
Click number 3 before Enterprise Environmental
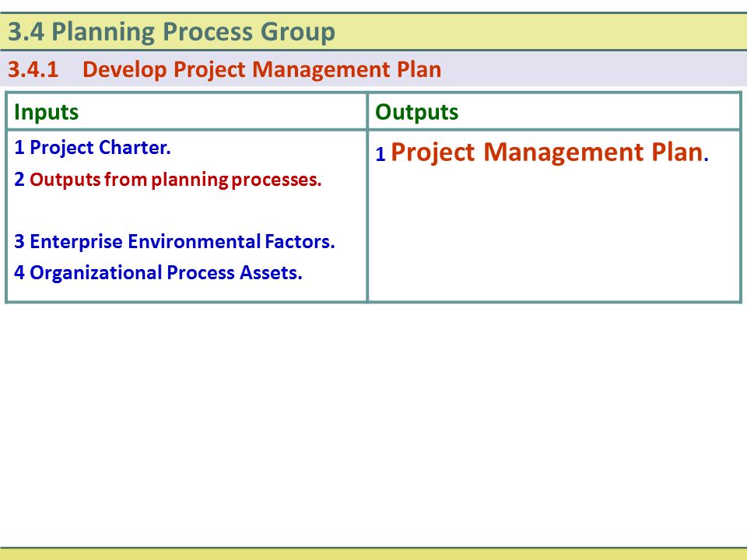point(19,241)
